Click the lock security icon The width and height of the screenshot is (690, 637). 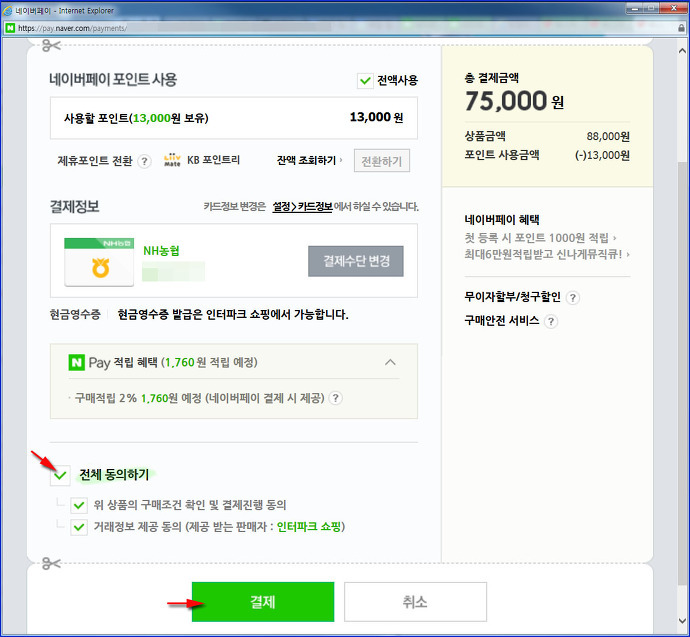coord(681,28)
